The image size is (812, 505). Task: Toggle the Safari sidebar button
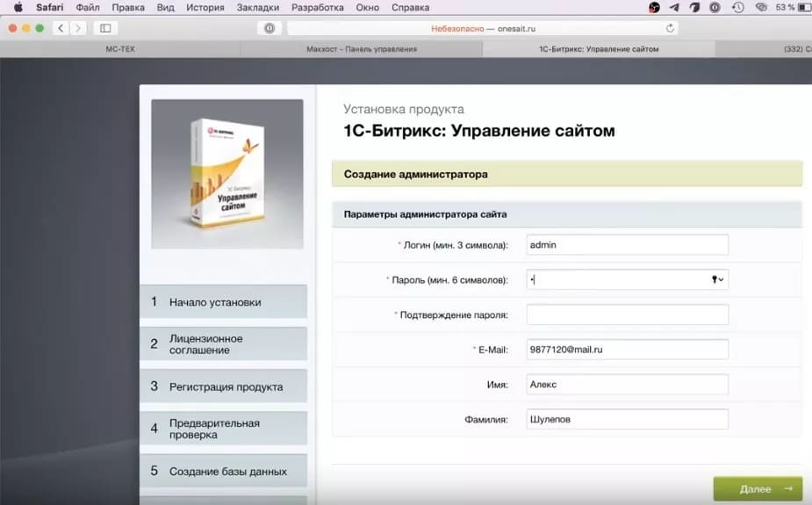(105, 28)
